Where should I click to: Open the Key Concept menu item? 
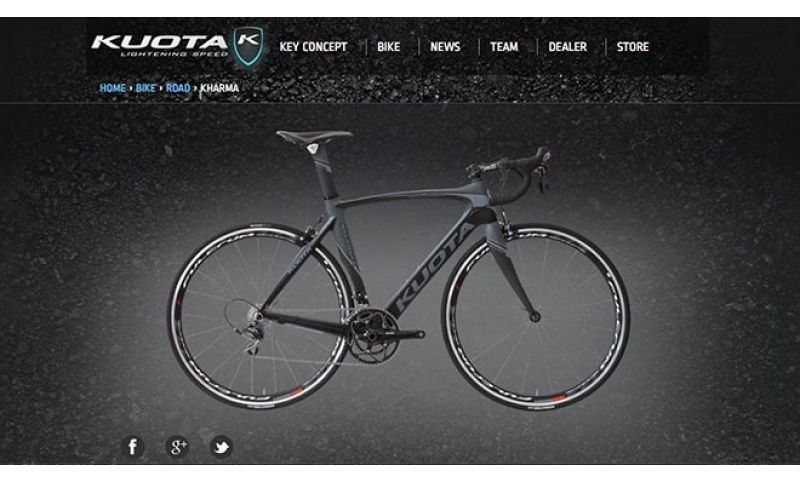313,47
